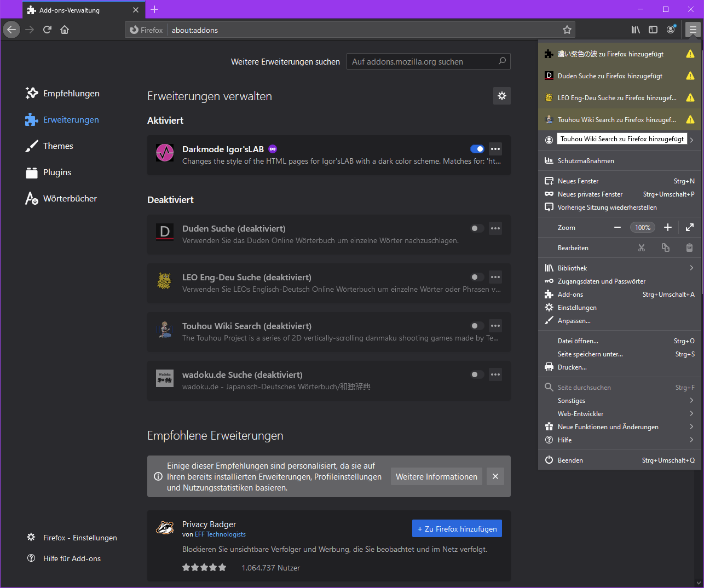Image resolution: width=704 pixels, height=588 pixels.
Task: Click the back navigation arrow
Action: click(11, 30)
